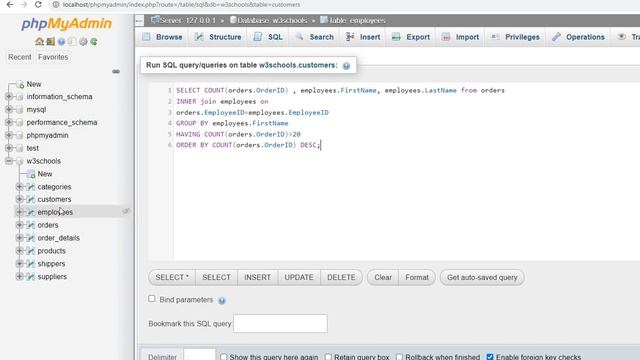Click the customers table icon
The image size is (640, 360).
[31, 200]
